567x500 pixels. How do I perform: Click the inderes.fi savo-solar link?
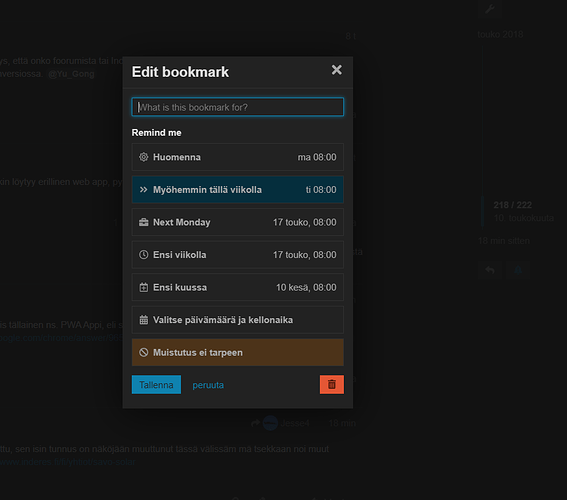(68, 462)
